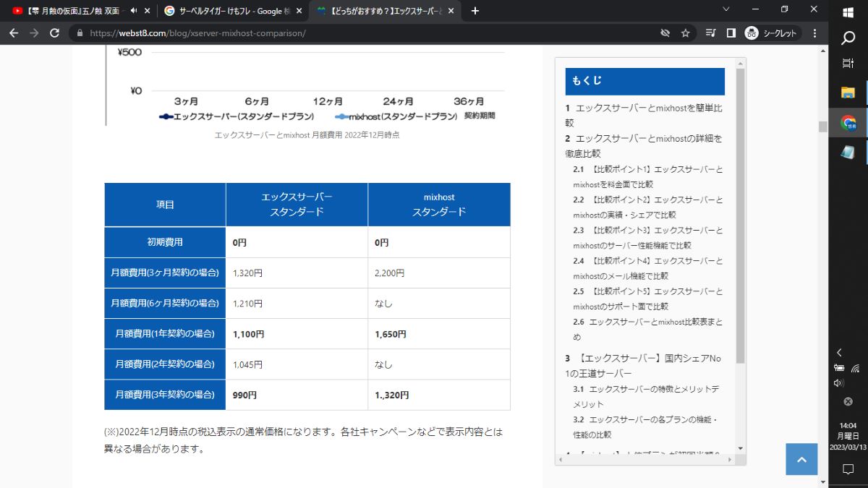Open contents link 2.4 メール機能で比較
Viewport: 868px width, 488px height.
click(x=648, y=268)
